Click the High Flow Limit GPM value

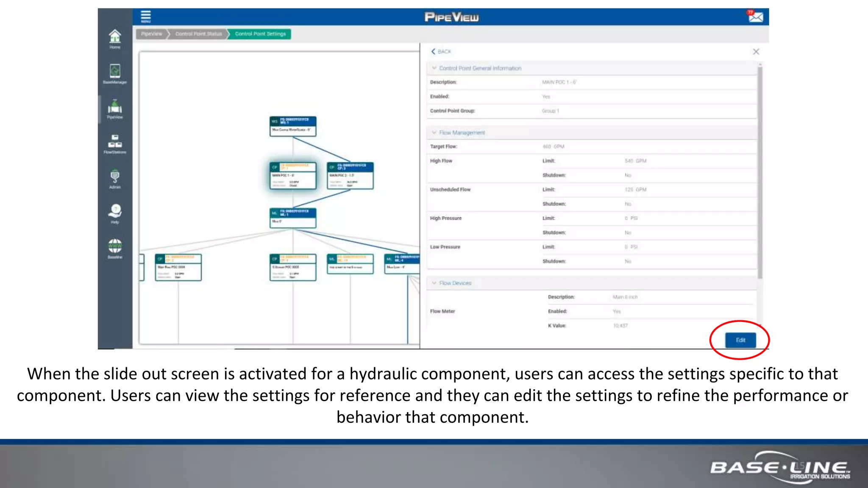635,161
